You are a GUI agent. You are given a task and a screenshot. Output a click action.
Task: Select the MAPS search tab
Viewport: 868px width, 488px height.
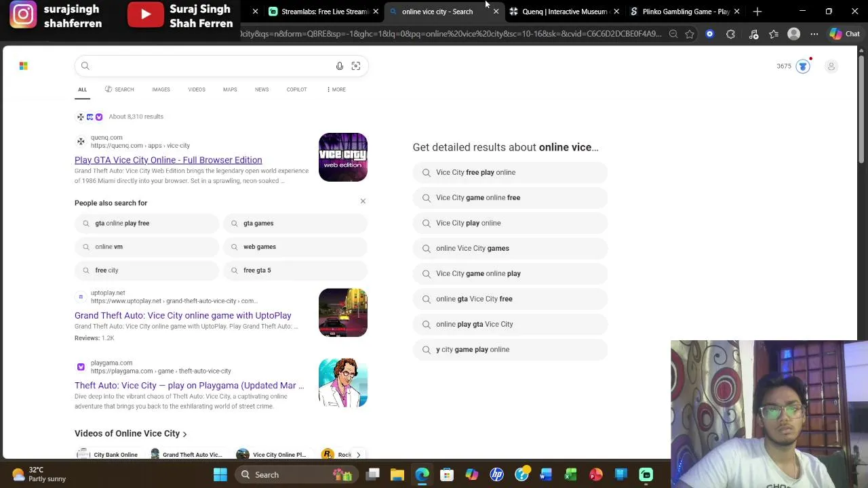click(x=230, y=89)
